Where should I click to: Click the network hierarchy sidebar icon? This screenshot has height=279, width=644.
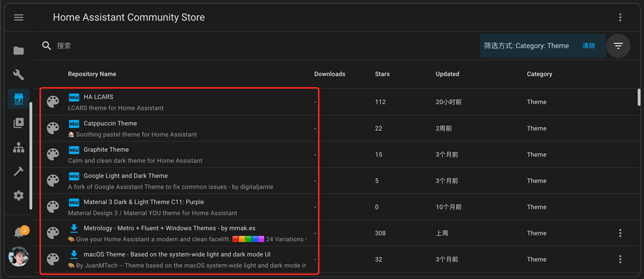[x=19, y=148]
